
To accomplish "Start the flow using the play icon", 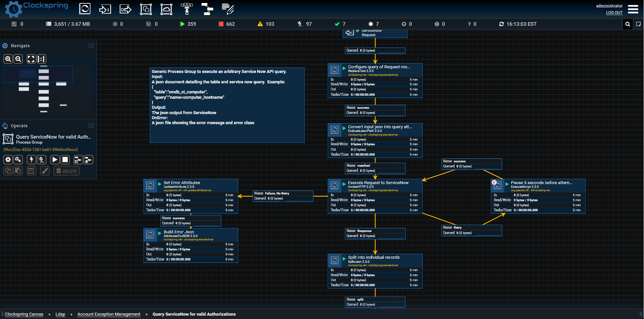I will click(x=55, y=160).
